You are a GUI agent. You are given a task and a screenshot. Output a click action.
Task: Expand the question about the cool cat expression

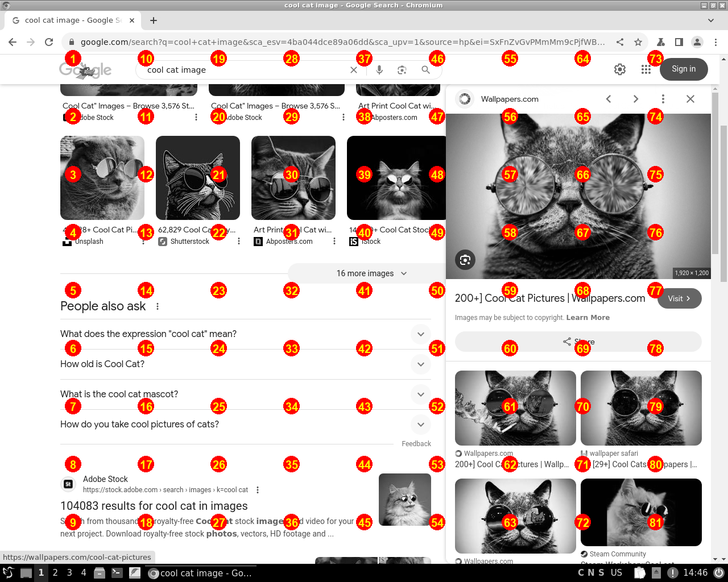pos(421,334)
